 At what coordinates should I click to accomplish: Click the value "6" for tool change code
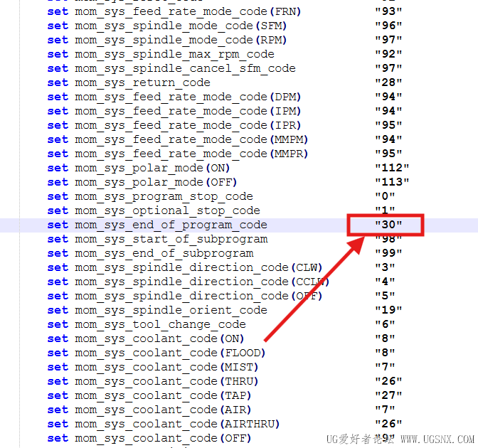click(x=385, y=324)
